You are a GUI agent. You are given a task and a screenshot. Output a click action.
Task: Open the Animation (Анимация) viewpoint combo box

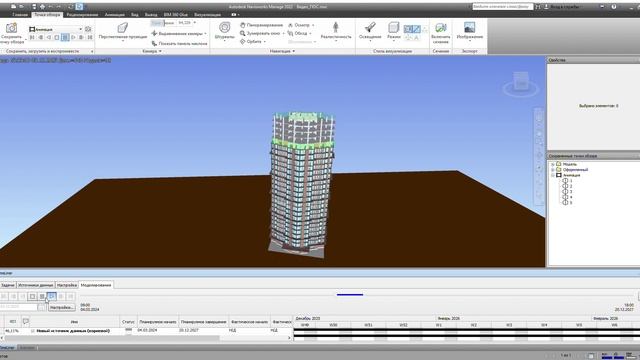[x=56, y=29]
